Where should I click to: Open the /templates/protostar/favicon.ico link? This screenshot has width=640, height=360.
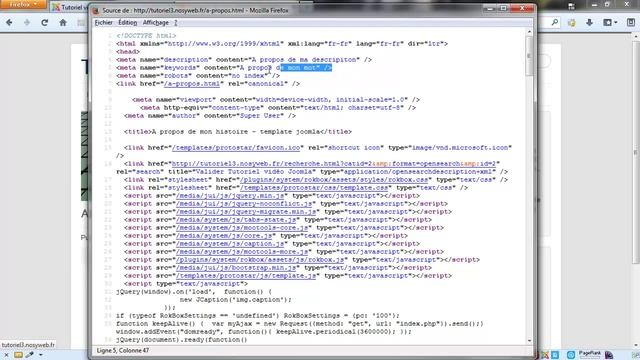point(236,147)
